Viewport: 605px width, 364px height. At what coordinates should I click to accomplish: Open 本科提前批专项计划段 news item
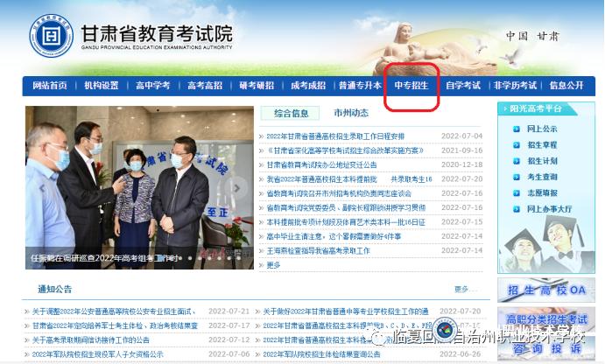346,222
